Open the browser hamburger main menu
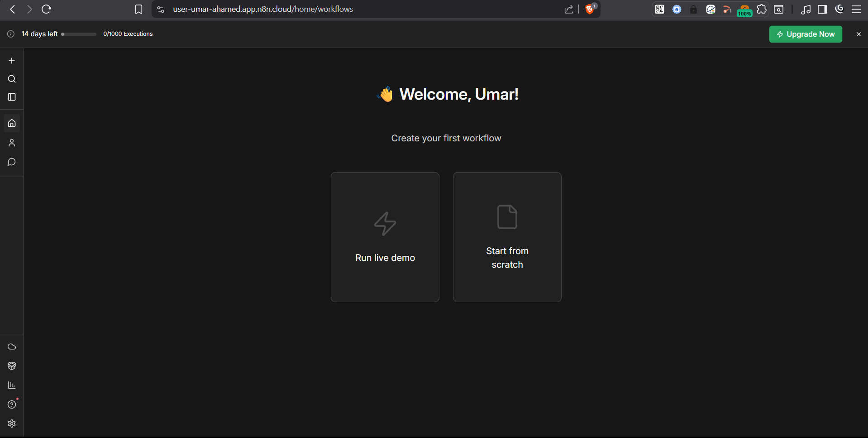868x438 pixels. point(857,9)
